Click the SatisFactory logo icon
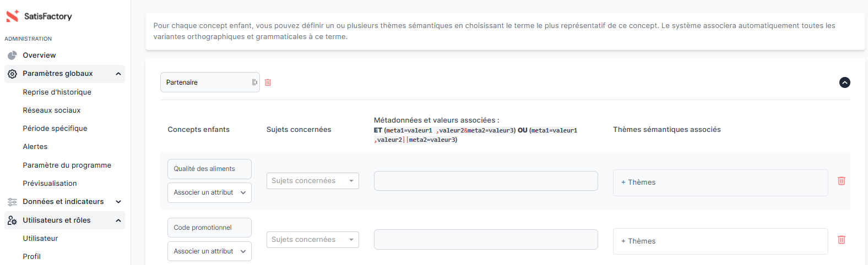This screenshot has height=265, width=868. tap(12, 16)
